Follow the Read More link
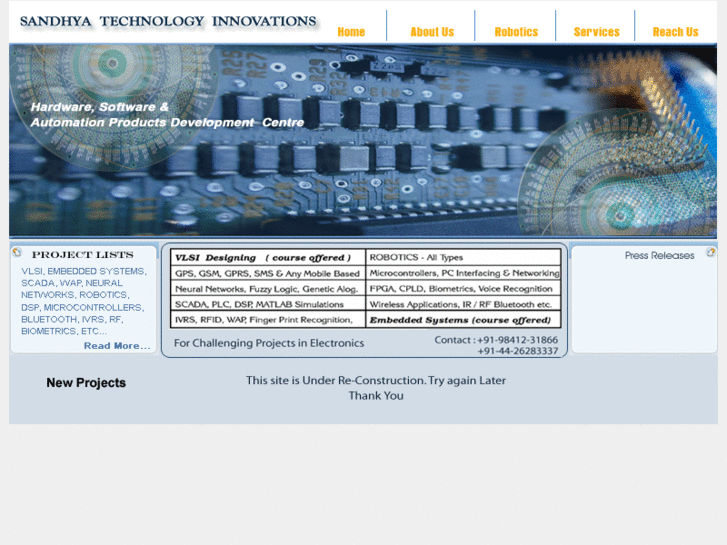The width and height of the screenshot is (727, 545). [117, 346]
